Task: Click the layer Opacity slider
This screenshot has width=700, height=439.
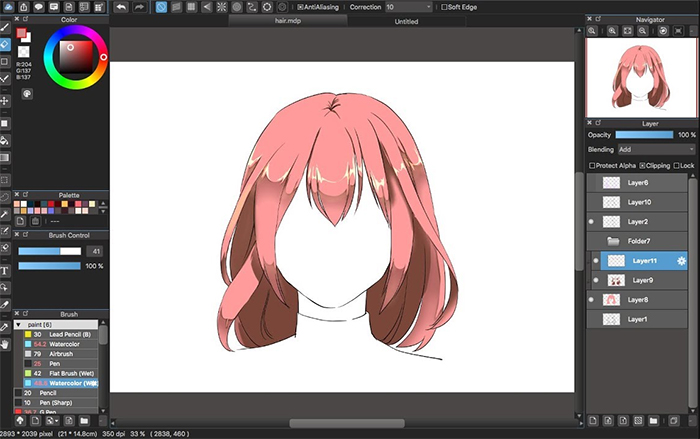Action: 644,135
